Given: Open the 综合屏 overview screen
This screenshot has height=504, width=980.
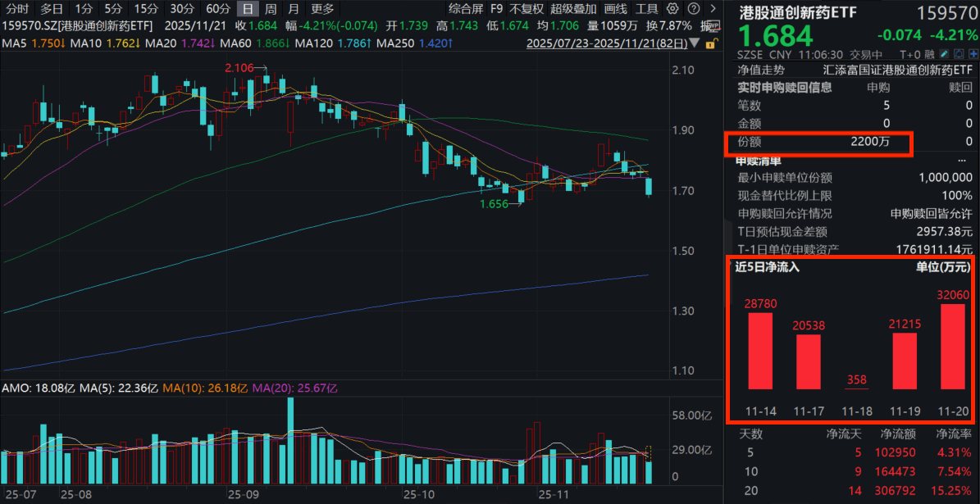Looking at the screenshot, I should [466, 9].
